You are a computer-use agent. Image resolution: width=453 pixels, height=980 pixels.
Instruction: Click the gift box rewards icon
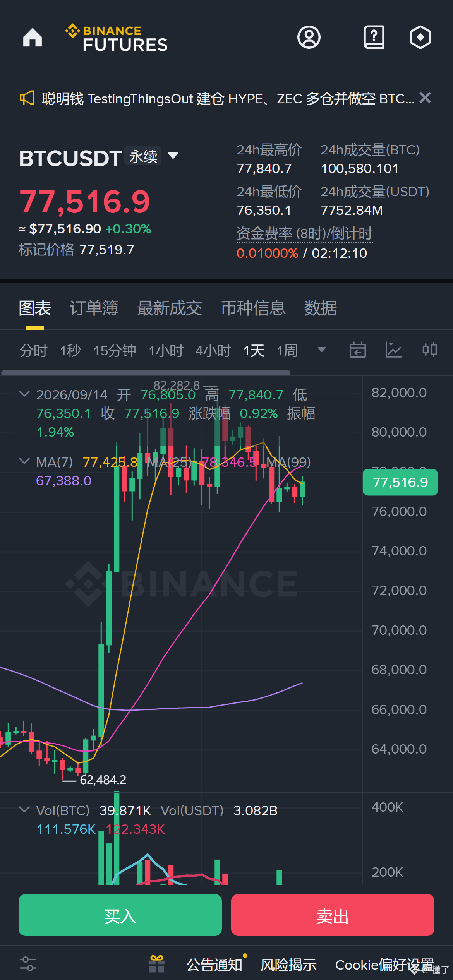pyautogui.click(x=157, y=964)
